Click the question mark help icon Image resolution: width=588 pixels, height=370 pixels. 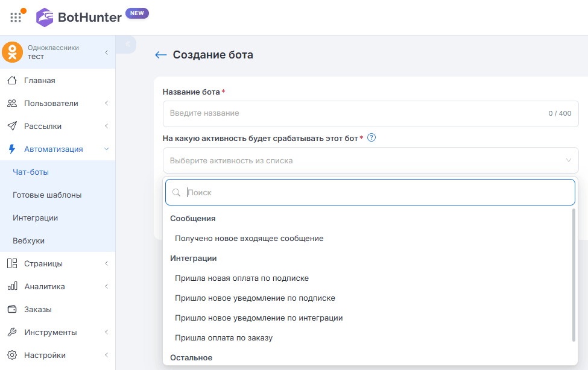click(x=371, y=137)
